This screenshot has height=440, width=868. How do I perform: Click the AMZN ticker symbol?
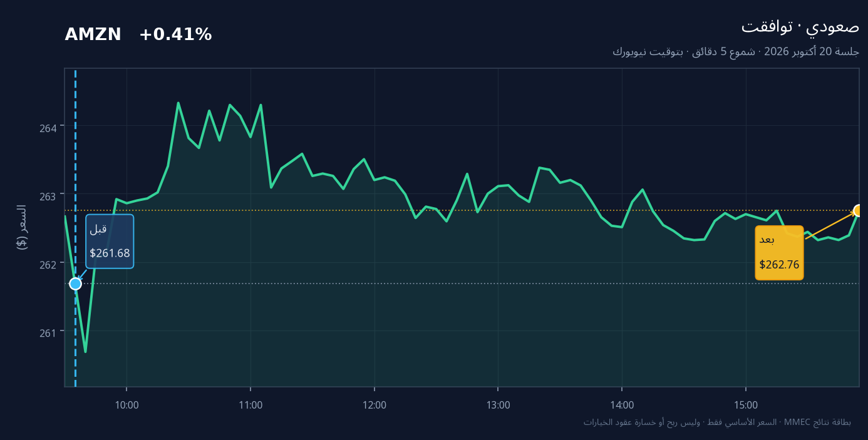(93, 35)
